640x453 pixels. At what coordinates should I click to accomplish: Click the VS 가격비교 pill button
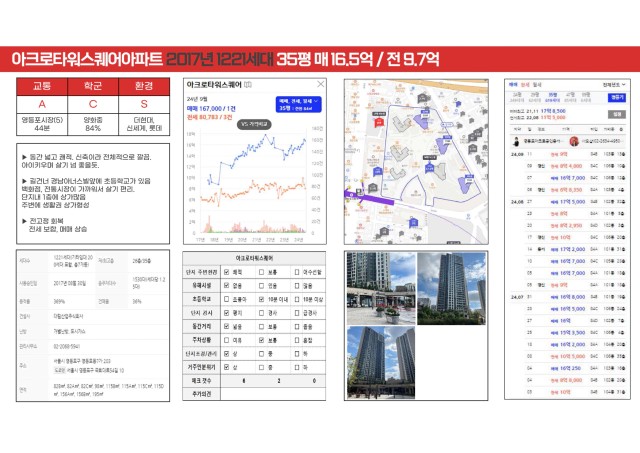[x=255, y=124]
